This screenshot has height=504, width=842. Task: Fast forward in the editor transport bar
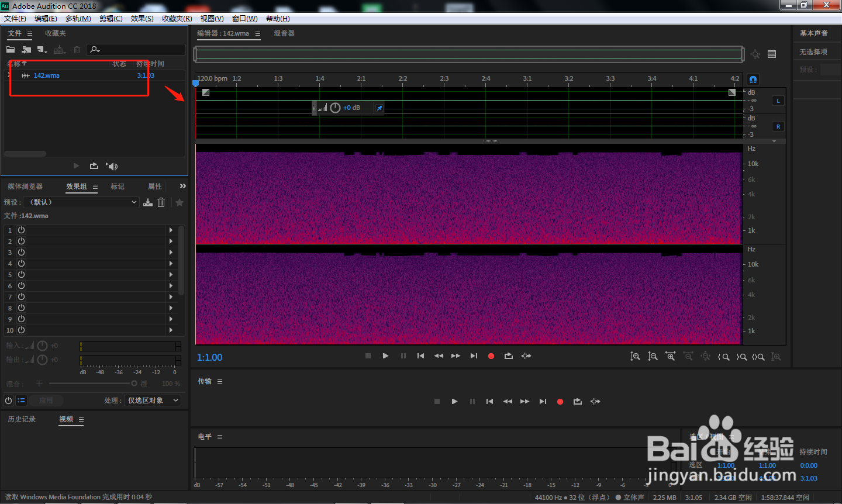[455, 355]
